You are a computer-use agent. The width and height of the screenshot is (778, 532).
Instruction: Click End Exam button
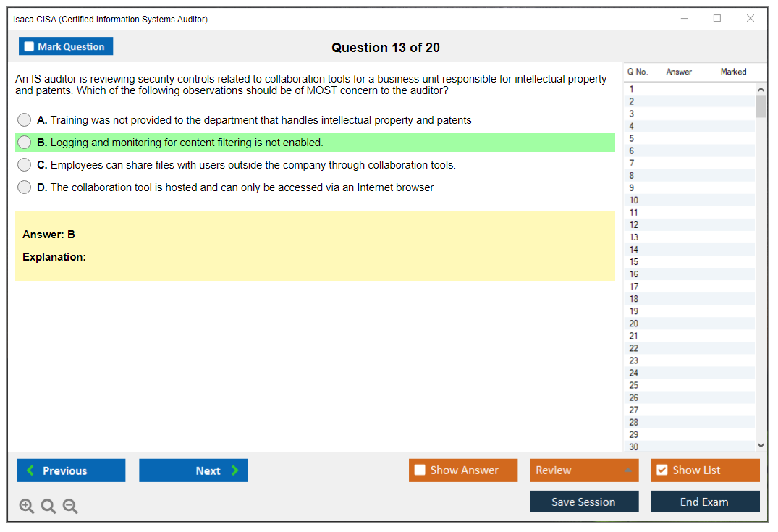(704, 502)
